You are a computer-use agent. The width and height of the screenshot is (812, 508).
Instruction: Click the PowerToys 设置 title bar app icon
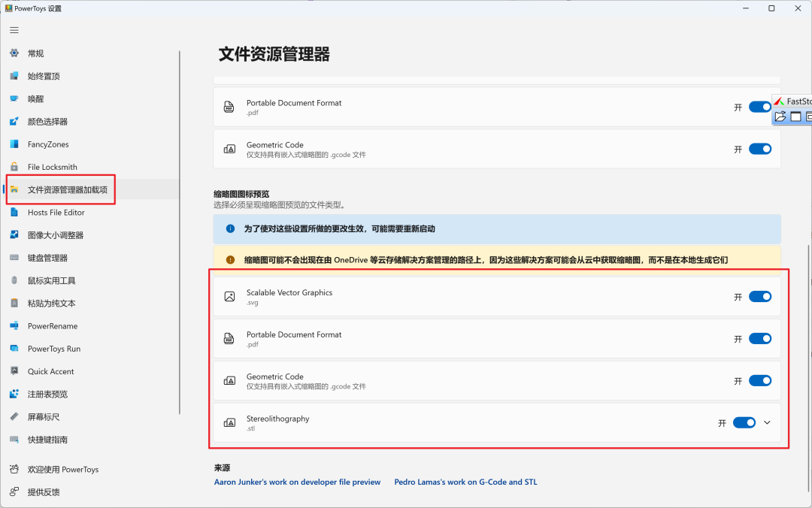pyautogui.click(x=8, y=8)
